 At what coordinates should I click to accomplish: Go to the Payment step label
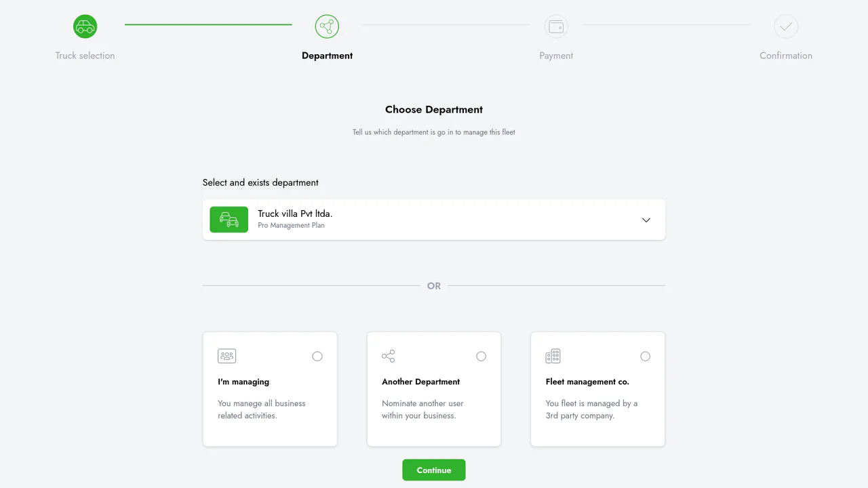[556, 56]
